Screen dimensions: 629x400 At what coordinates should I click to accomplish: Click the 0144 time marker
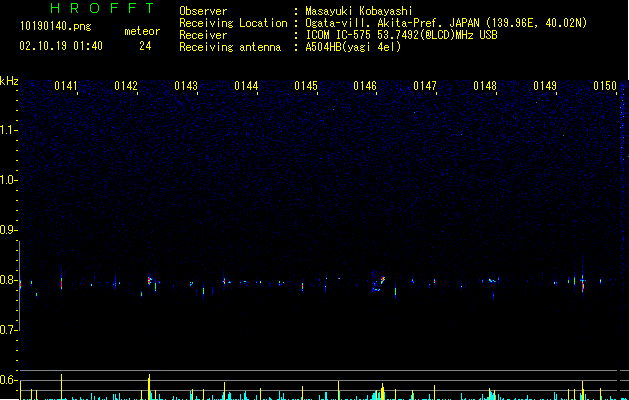pos(246,86)
